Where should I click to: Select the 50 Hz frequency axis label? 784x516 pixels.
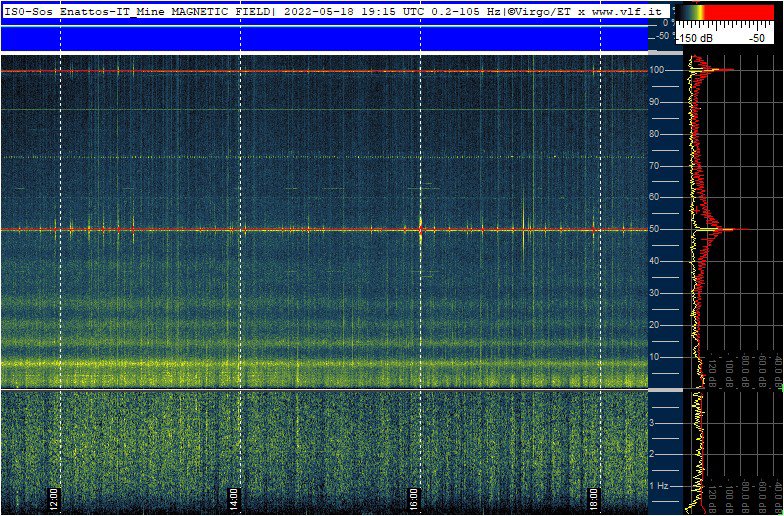pos(659,229)
